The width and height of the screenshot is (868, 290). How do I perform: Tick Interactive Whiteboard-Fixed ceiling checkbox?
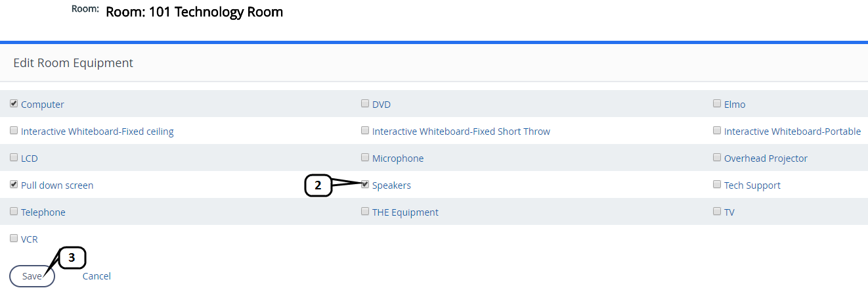[14, 131]
